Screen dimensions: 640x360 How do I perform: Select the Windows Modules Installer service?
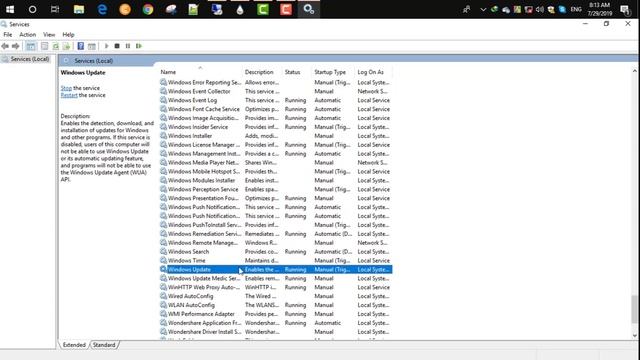click(276, 180)
